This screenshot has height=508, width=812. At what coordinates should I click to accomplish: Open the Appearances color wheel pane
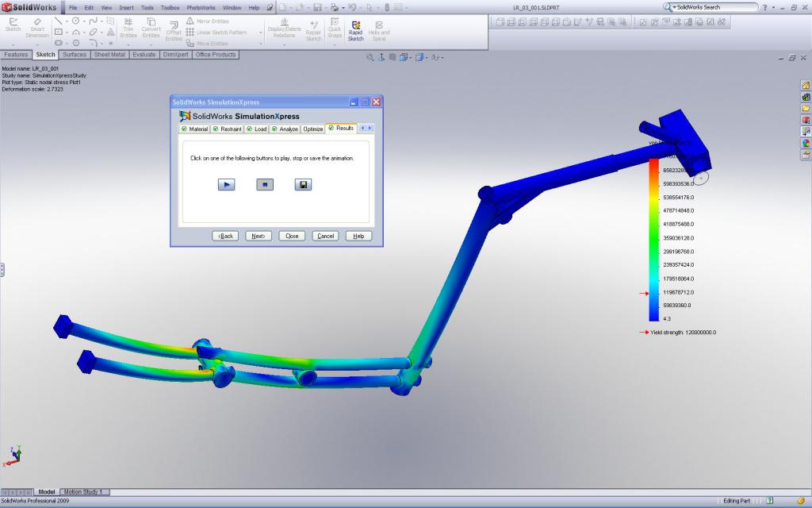pos(806,143)
